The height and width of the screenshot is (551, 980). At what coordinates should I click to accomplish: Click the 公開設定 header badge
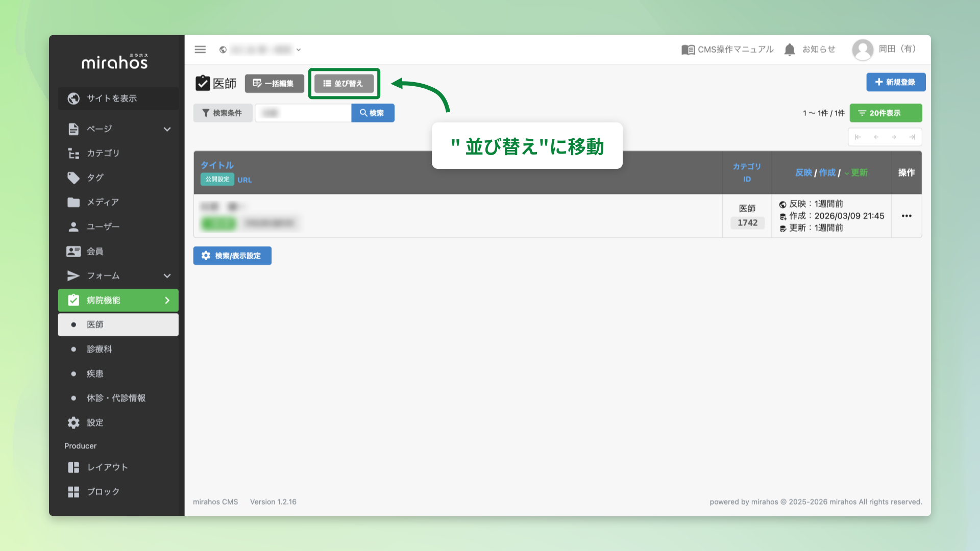click(x=217, y=180)
